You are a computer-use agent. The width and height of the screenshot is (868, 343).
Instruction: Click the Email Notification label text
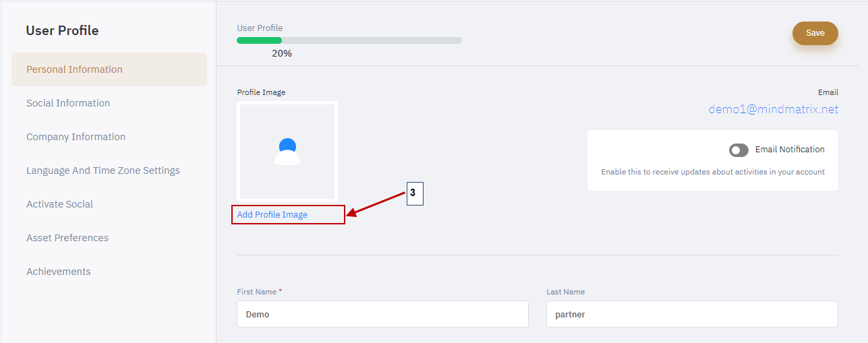point(790,150)
